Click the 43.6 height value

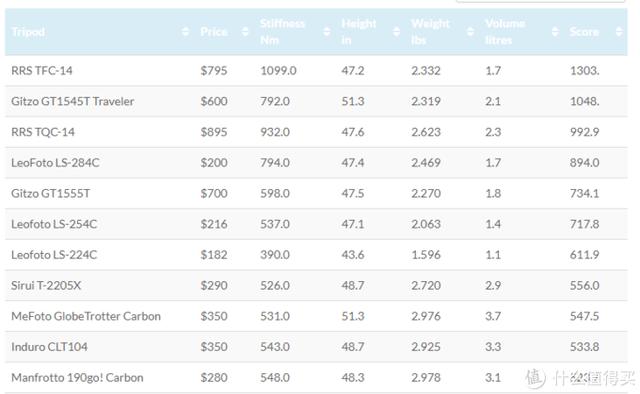[x=353, y=255]
